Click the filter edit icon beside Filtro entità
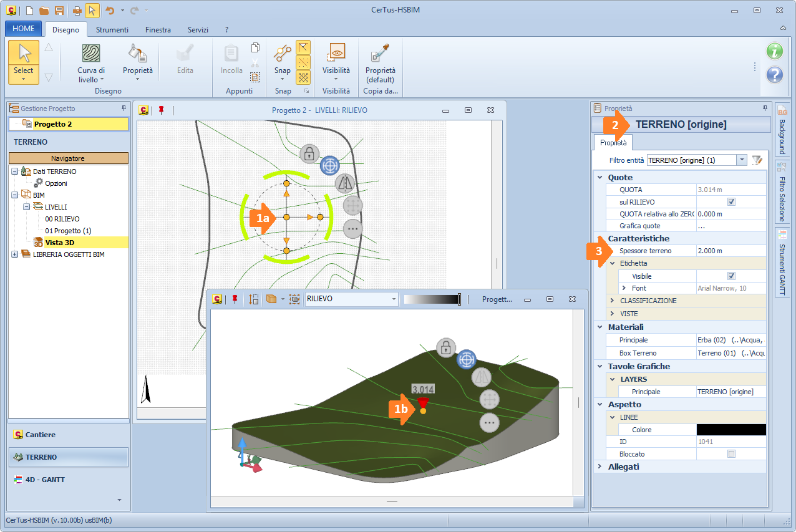Viewport: 796px width, 532px height. pos(757,160)
